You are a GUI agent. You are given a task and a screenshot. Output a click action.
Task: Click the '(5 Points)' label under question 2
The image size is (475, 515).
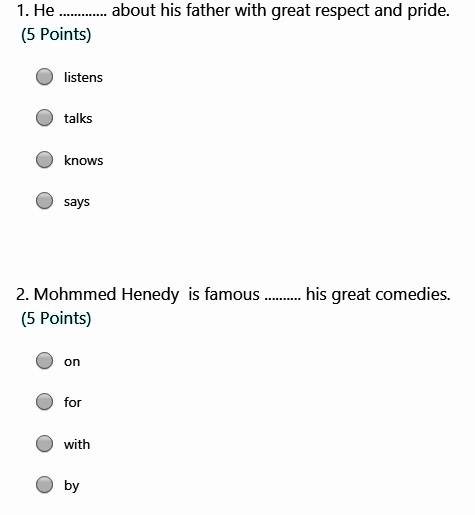click(56, 318)
